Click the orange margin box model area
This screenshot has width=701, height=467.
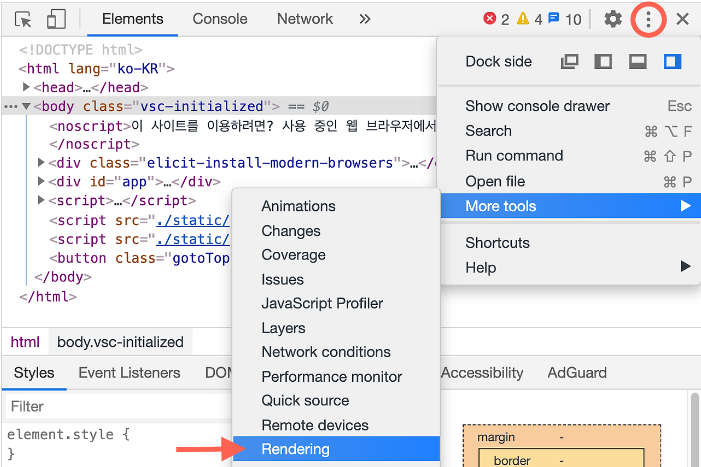pos(495,438)
